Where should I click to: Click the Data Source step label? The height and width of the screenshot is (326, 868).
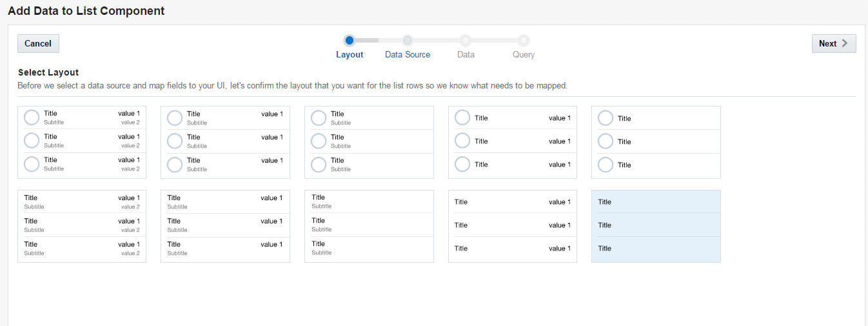(x=408, y=55)
